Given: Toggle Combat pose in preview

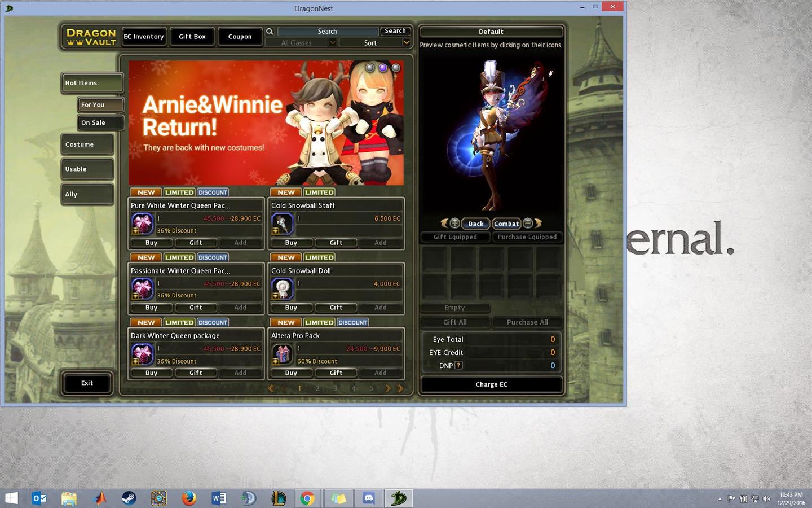Looking at the screenshot, I should point(506,224).
